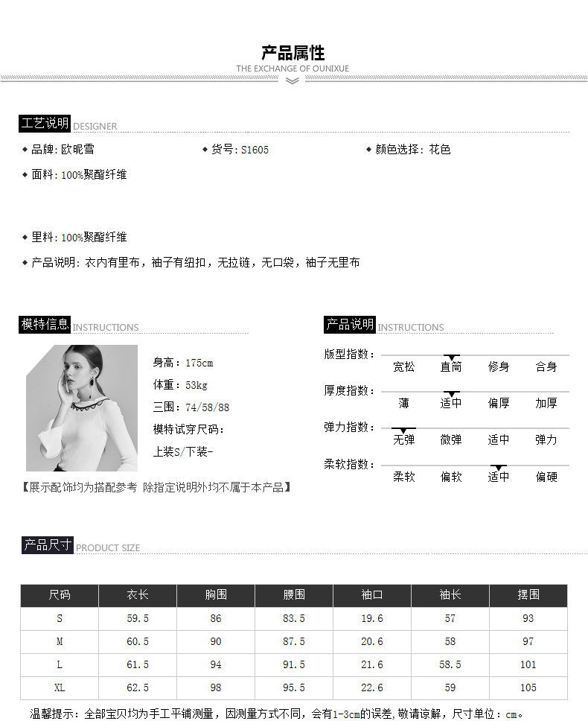
Task: Click the 袖口 value 19.6 for S
Action: 372,618
